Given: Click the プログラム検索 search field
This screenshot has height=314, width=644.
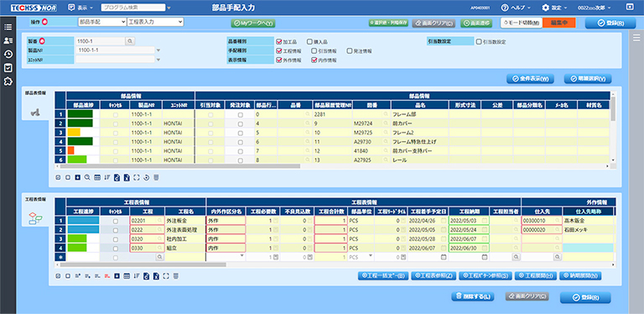Looking at the screenshot, I should pyautogui.click(x=133, y=8).
